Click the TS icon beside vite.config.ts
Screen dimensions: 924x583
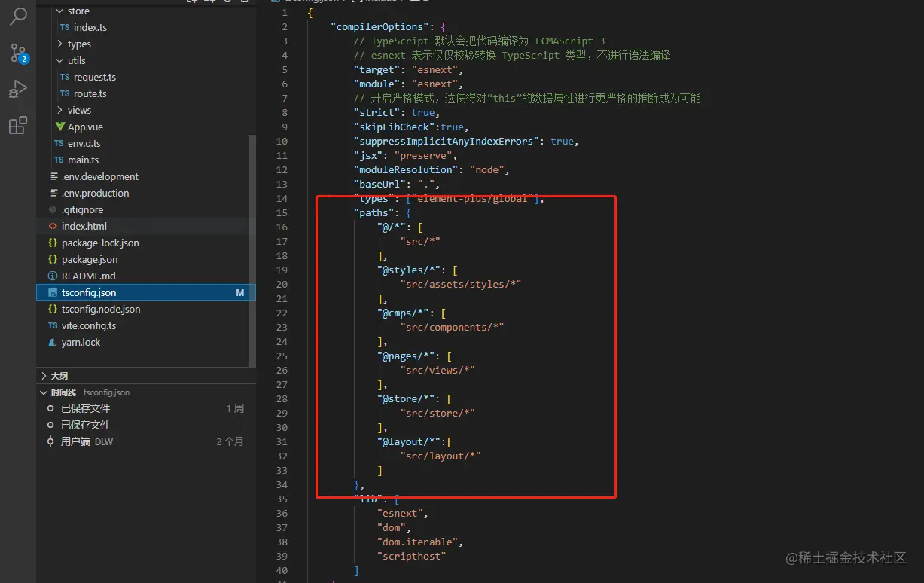coord(53,325)
